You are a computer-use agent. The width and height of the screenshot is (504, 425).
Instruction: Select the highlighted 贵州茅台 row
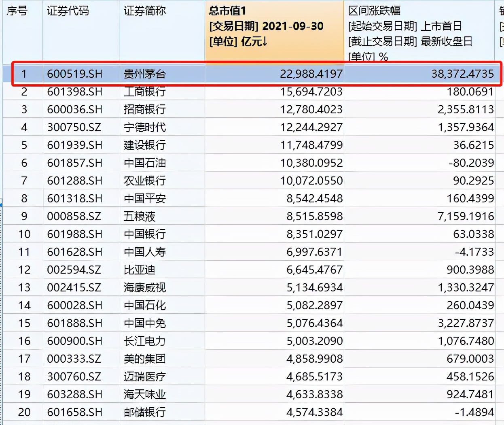(x=144, y=74)
